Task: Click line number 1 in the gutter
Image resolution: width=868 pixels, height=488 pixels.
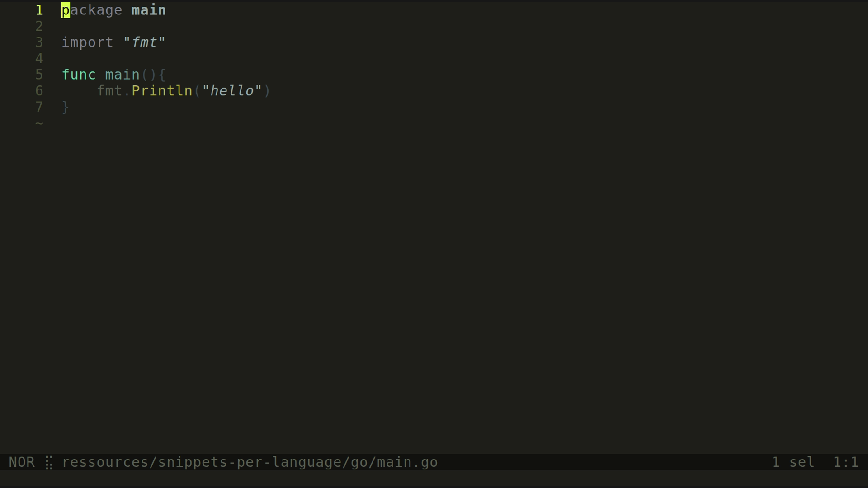Action: (x=39, y=10)
